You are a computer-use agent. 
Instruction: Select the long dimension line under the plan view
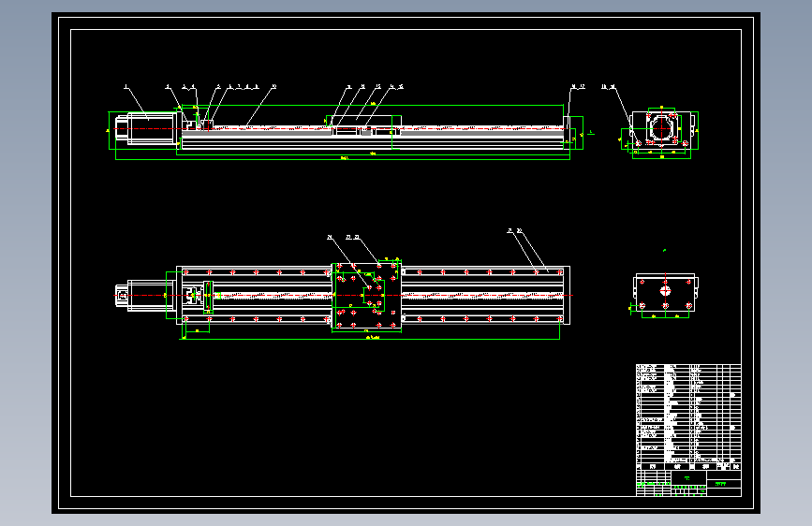(371, 339)
